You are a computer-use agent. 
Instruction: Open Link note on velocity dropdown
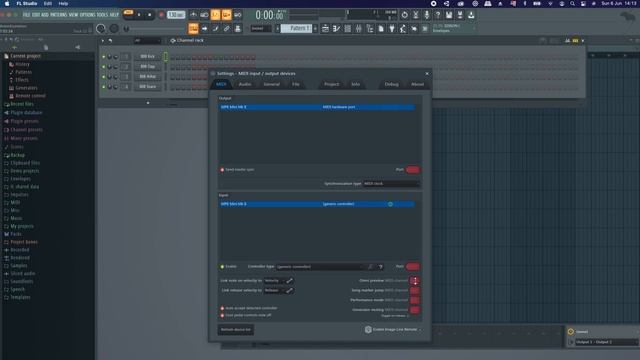pos(274,281)
